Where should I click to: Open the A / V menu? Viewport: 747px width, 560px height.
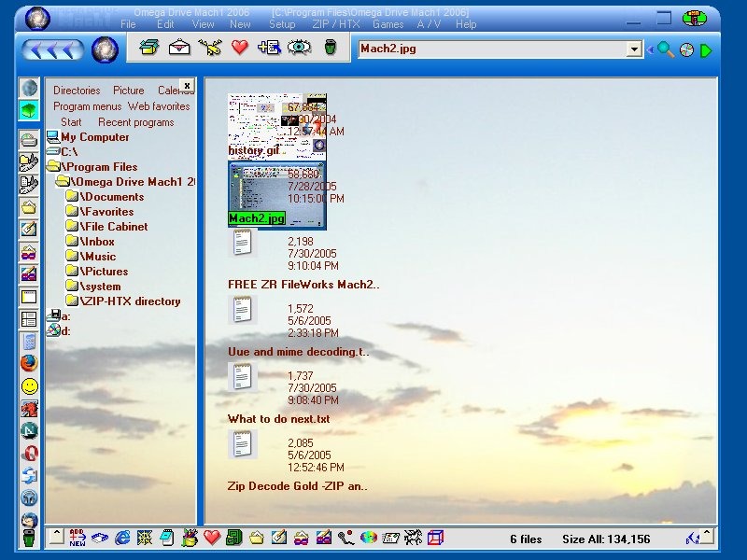point(429,24)
